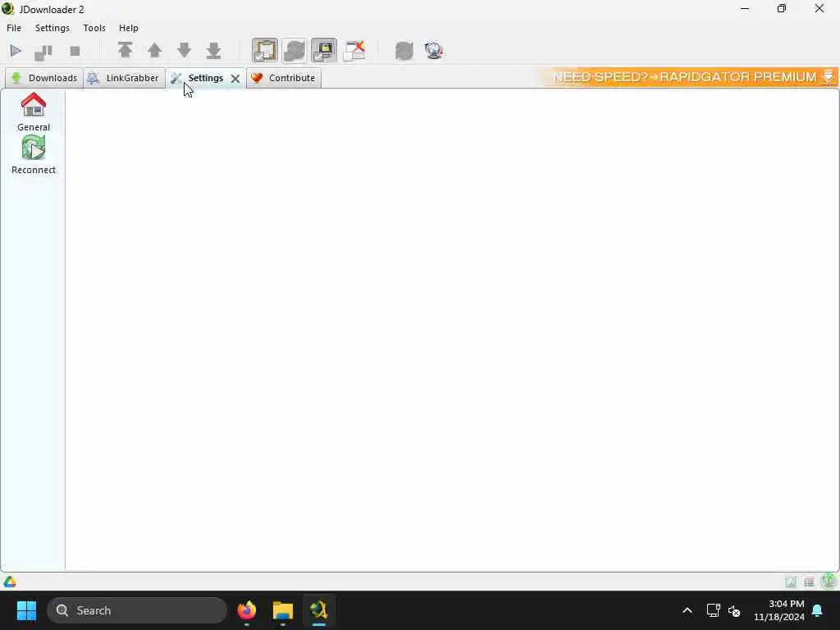Open the General settings section

pyautogui.click(x=33, y=112)
